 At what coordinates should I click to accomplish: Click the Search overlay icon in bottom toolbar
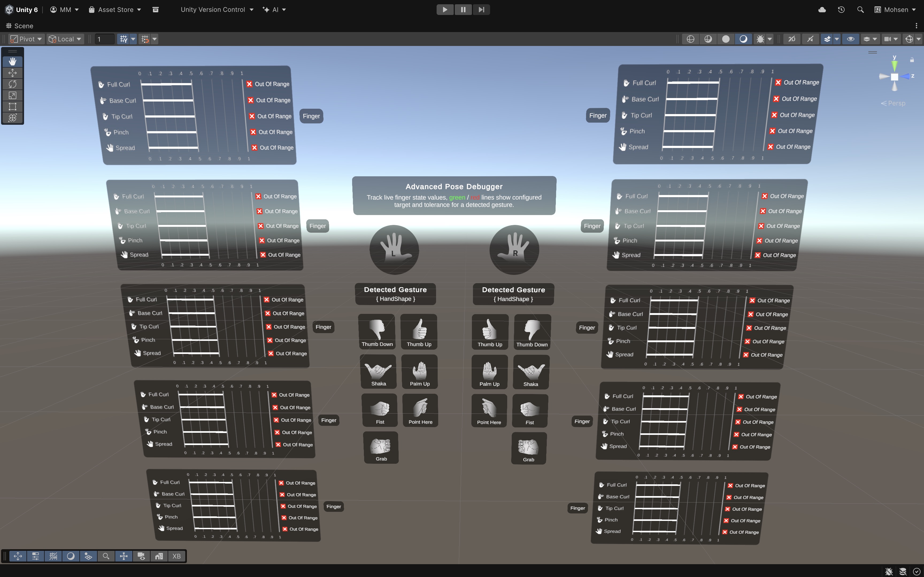(x=106, y=556)
